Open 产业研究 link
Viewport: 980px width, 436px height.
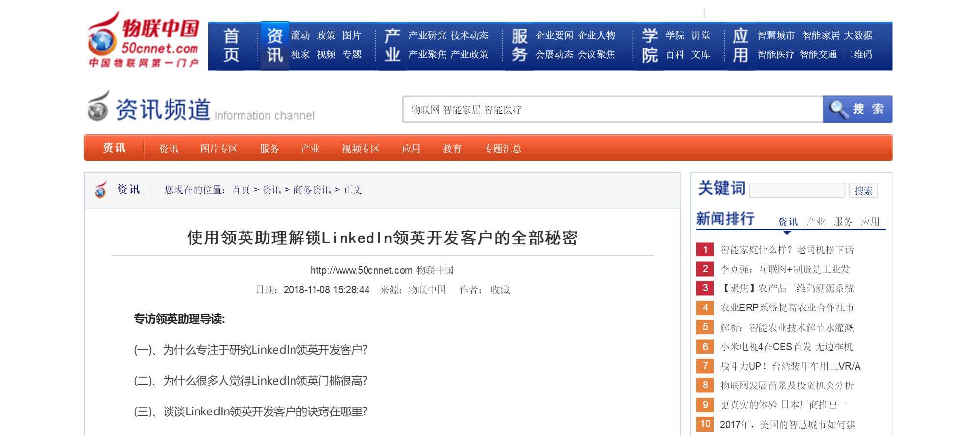coord(427,35)
